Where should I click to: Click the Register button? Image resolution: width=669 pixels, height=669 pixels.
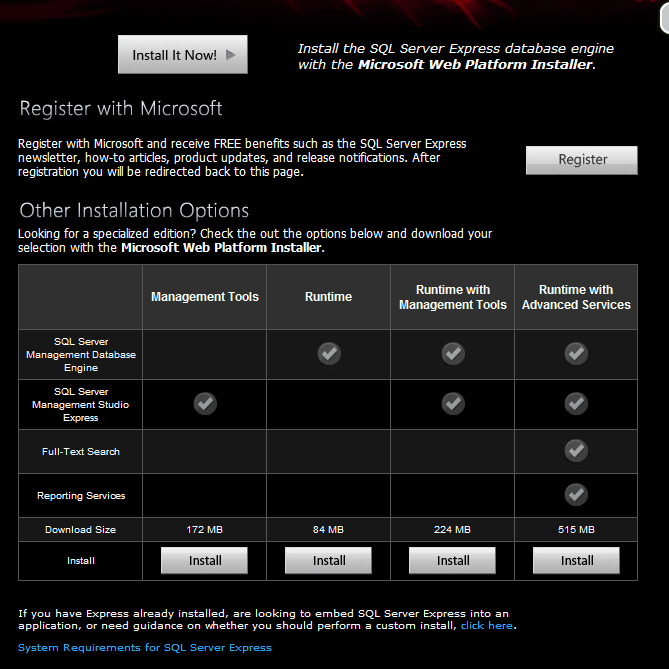point(582,160)
